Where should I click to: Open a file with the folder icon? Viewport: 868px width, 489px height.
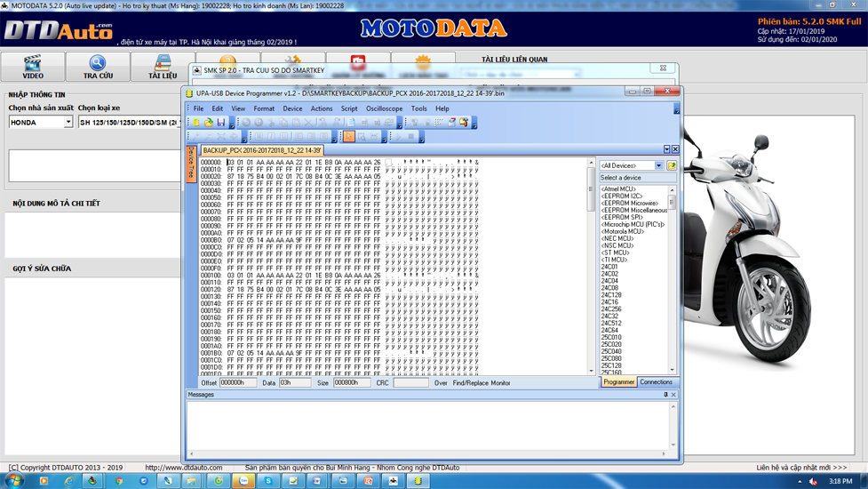click(209, 123)
